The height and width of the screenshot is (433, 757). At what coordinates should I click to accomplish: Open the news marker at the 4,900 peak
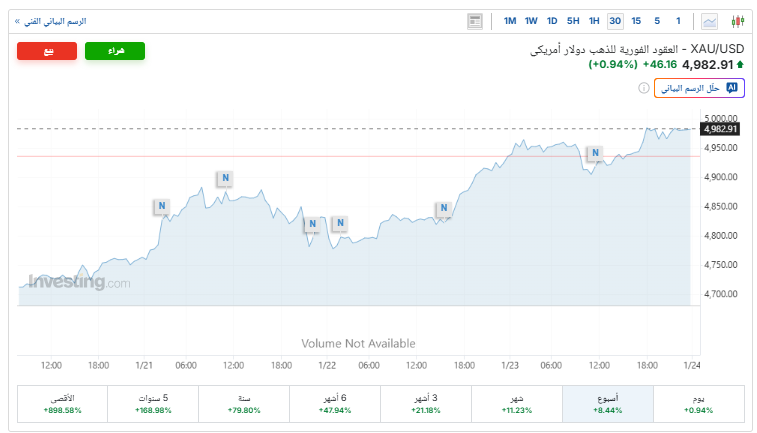click(x=225, y=178)
